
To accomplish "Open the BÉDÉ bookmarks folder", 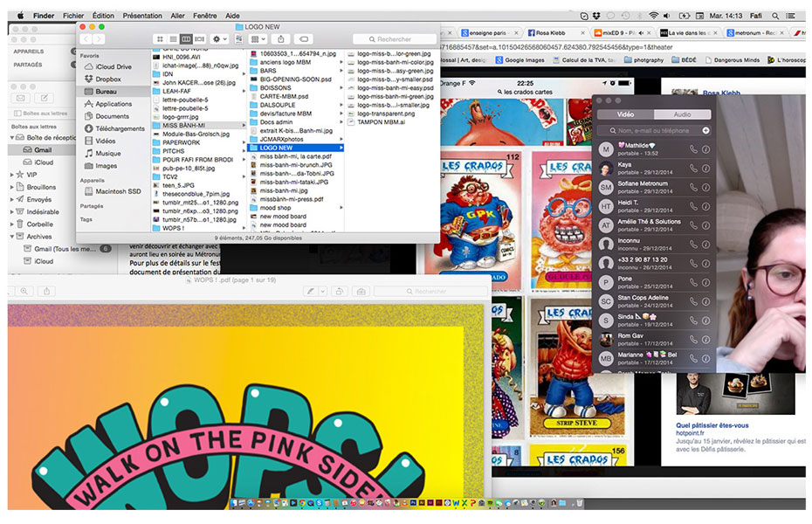I will coord(685,60).
